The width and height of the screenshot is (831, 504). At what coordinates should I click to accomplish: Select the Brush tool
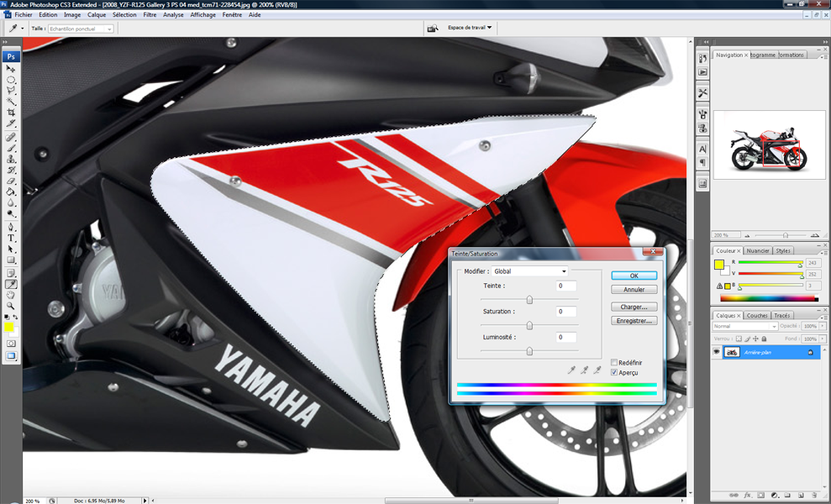tap(11, 148)
